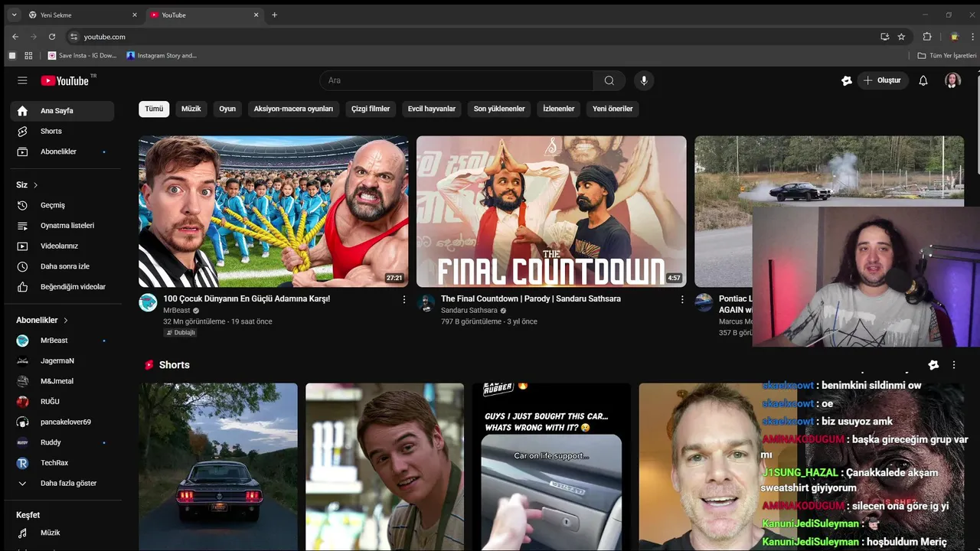
Task: Open video title 100 Çocuk Dünyanın En Güçlü Adamına Karşı
Action: pos(247,298)
